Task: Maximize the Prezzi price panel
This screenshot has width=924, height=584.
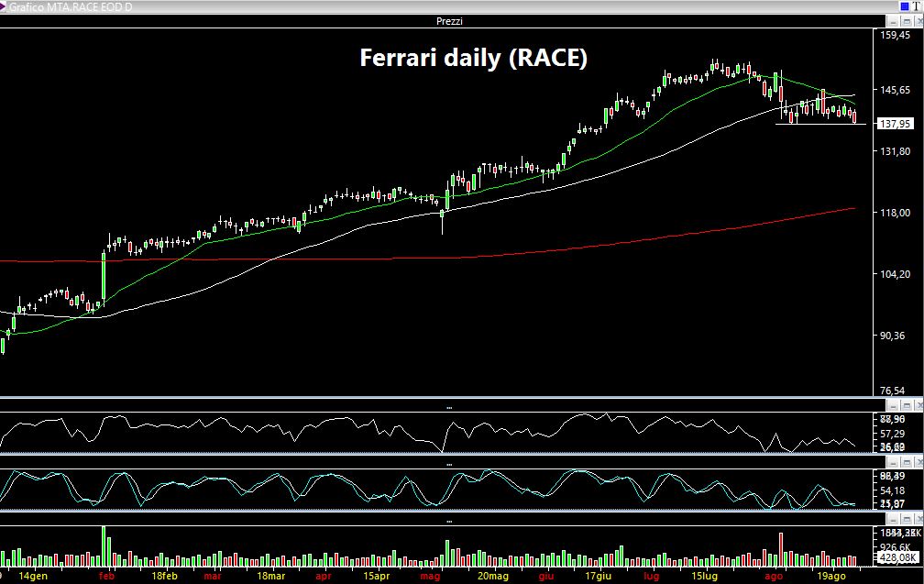Action: (907, 22)
